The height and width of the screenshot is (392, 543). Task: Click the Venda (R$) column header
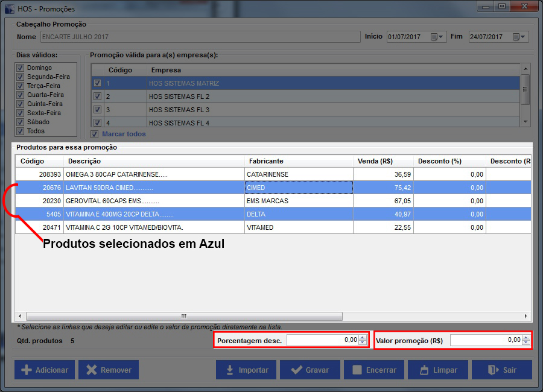383,161
